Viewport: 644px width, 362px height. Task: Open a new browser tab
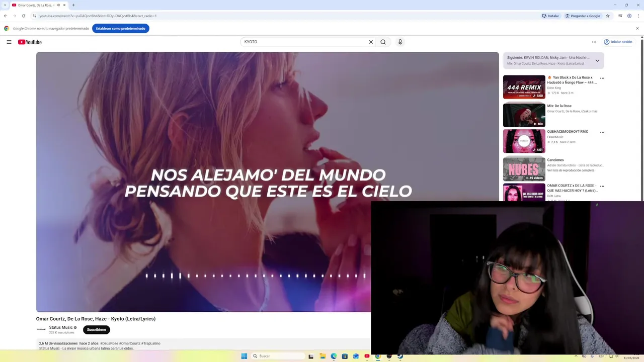73,5
